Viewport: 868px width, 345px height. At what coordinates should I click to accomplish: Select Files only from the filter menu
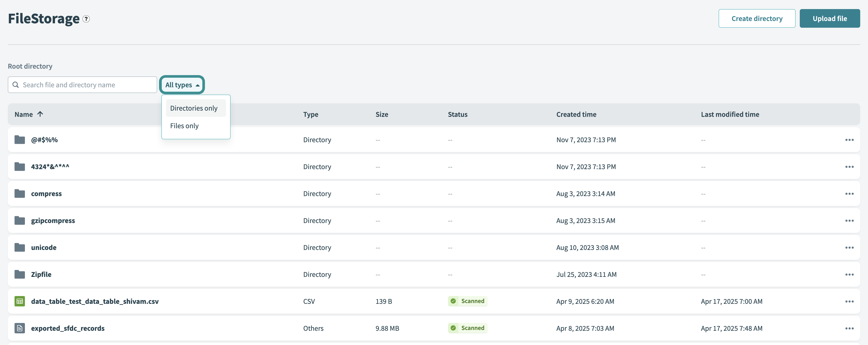(x=184, y=126)
